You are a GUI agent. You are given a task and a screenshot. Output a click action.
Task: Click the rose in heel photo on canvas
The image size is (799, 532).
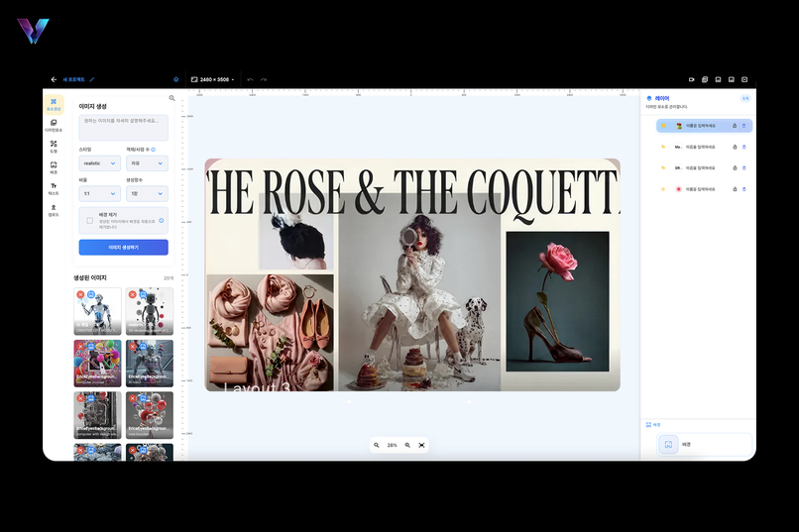[557, 301]
